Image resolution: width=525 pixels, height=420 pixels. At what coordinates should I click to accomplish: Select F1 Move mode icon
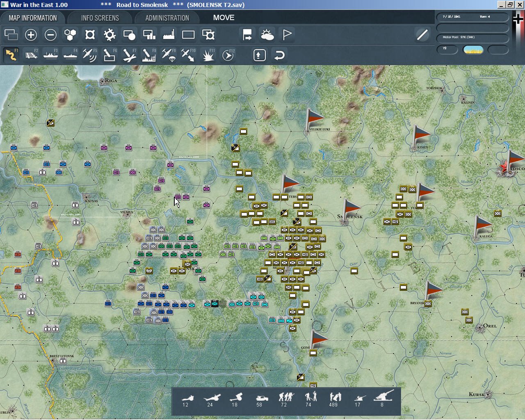11,55
